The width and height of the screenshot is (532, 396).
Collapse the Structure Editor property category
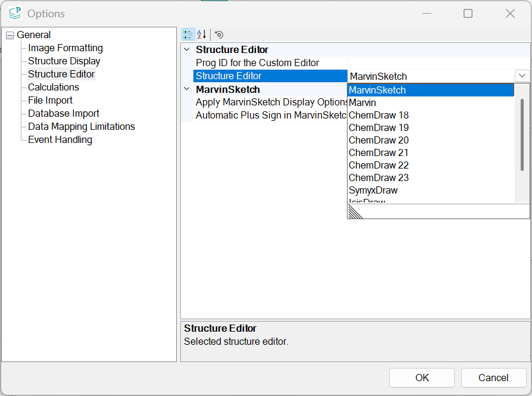coord(187,50)
